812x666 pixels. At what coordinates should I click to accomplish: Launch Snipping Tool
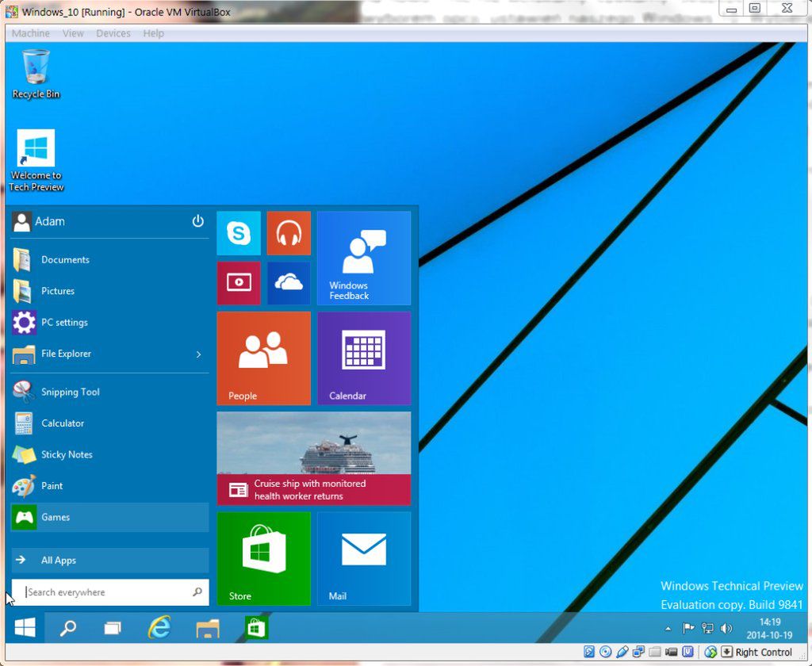point(109,392)
